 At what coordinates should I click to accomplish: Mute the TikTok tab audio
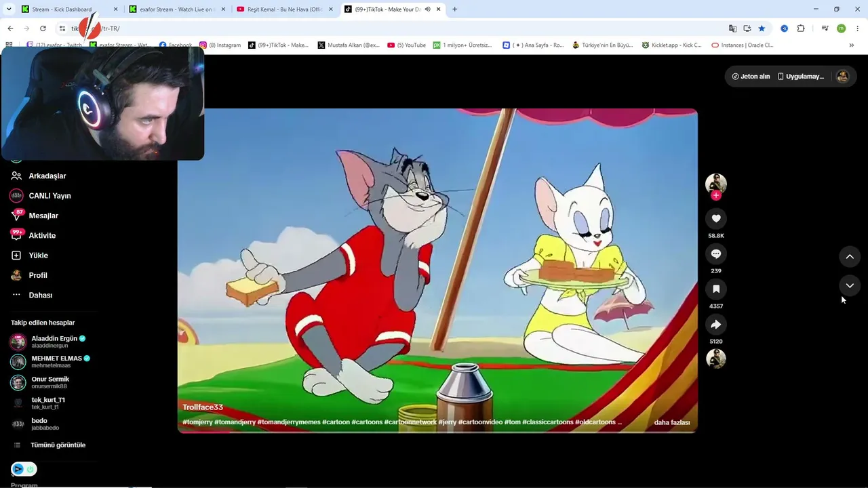click(x=428, y=9)
